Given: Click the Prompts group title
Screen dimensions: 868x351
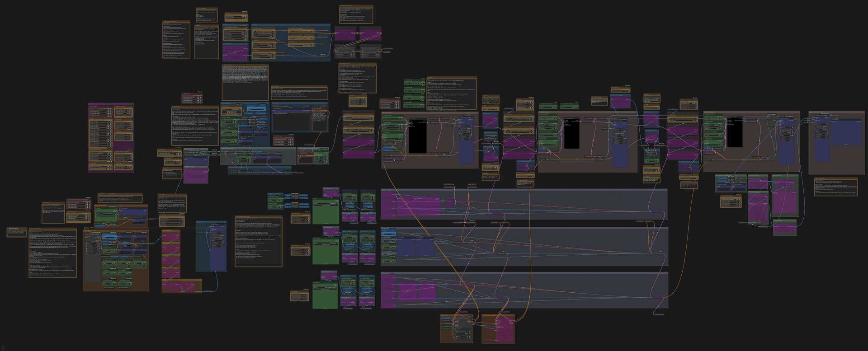Looking at the screenshot, I should pyautogui.click(x=276, y=103).
